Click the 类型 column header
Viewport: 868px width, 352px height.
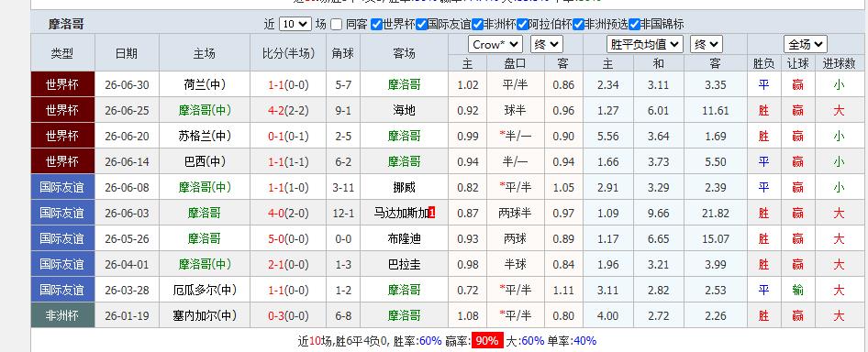coord(62,53)
